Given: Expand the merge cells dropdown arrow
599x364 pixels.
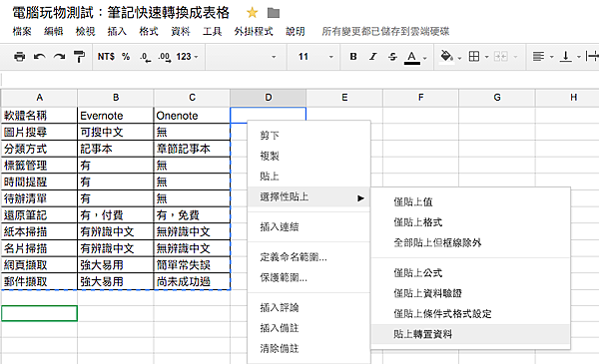Looking at the screenshot, I should click(x=515, y=57).
